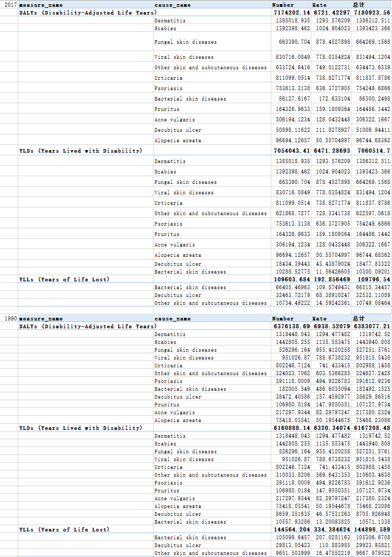Select the 1990 YLLs (Years of Life Lost) label

64,530
